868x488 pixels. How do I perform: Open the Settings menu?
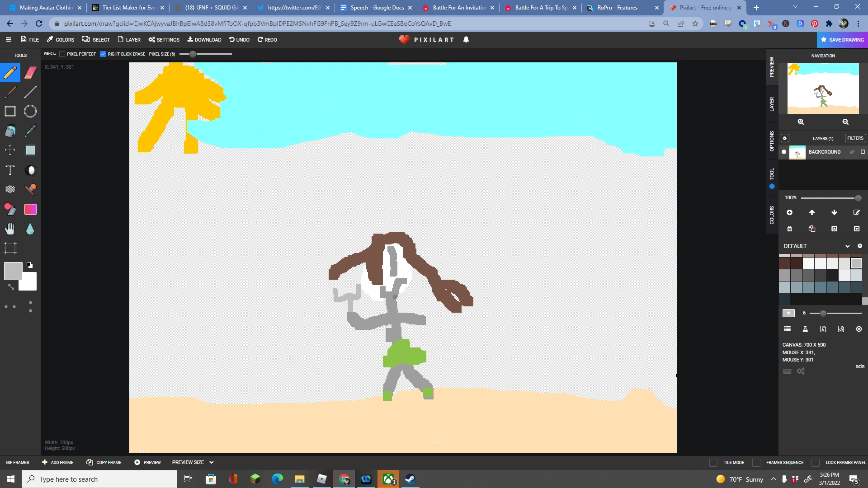(164, 40)
